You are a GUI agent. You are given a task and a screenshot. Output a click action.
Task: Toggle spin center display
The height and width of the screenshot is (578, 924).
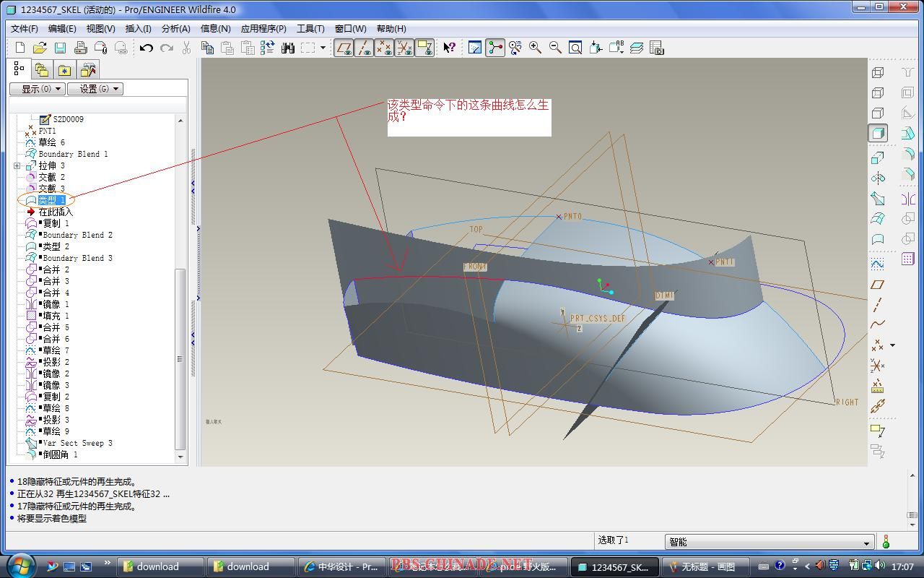click(x=495, y=48)
